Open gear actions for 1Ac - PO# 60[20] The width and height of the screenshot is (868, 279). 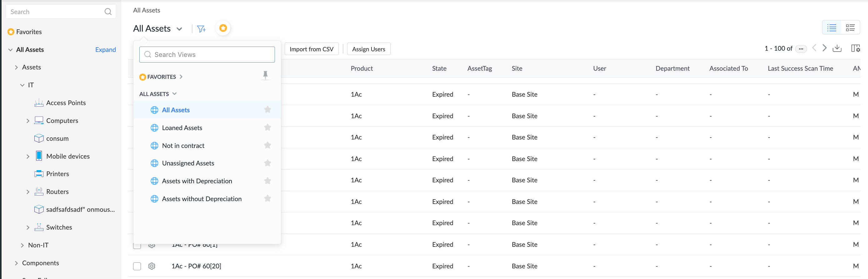pyautogui.click(x=152, y=266)
